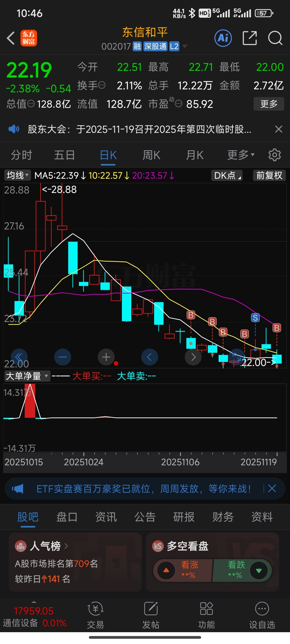Image resolution: width=290 pixels, height=644 pixels.
Task: Tap the ETF banner megaphone icon
Action: pos(18,489)
